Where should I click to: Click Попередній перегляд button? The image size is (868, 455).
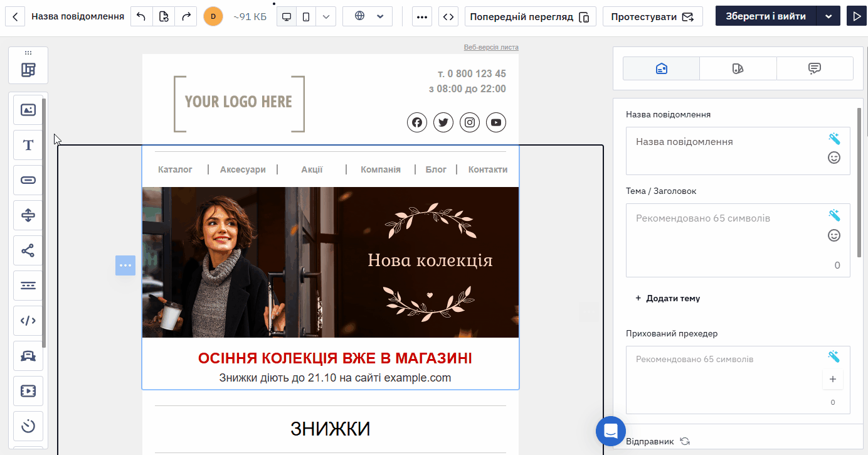coord(531,16)
